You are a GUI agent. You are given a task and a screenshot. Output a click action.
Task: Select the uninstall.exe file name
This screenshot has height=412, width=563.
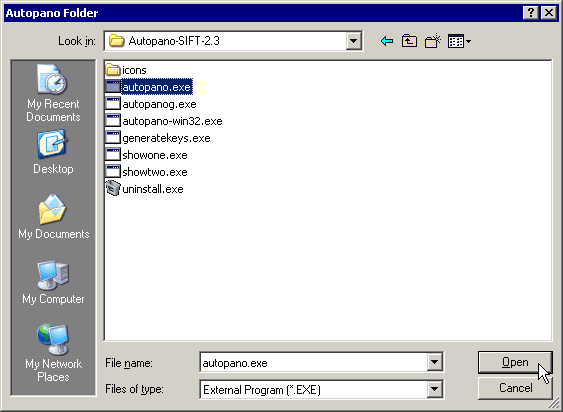point(153,189)
